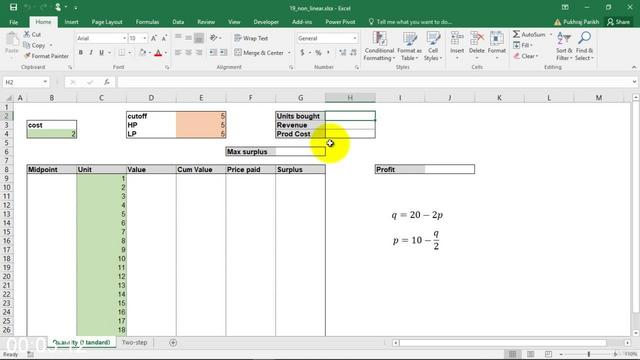Toggle Underline formatting
The height and width of the screenshot is (360, 640).
pyautogui.click(x=101, y=53)
